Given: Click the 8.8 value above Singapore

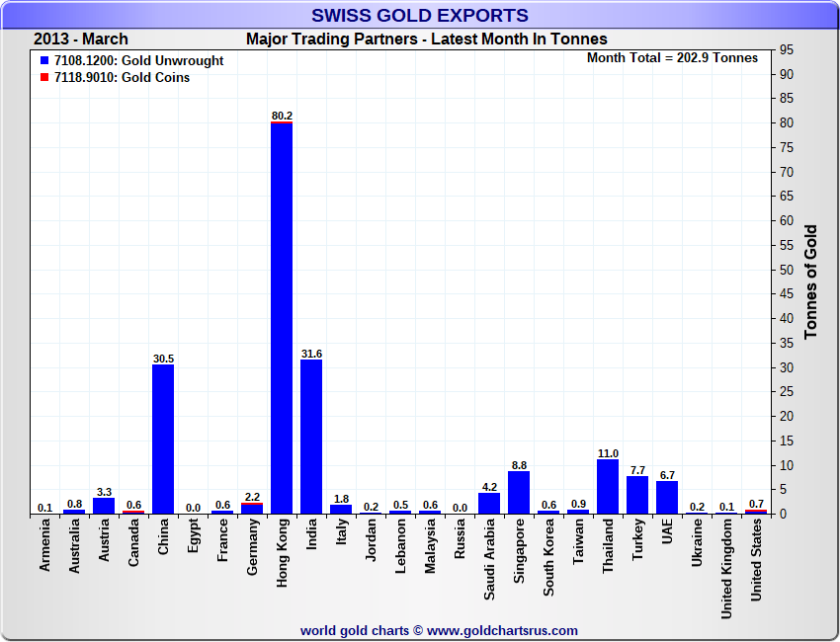Looking at the screenshot, I should pyautogui.click(x=519, y=465).
